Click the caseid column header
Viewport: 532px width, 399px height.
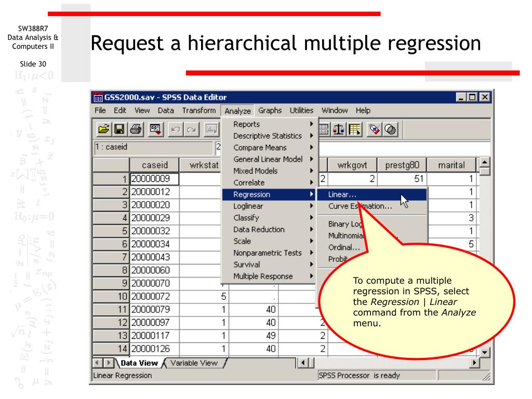(x=155, y=165)
